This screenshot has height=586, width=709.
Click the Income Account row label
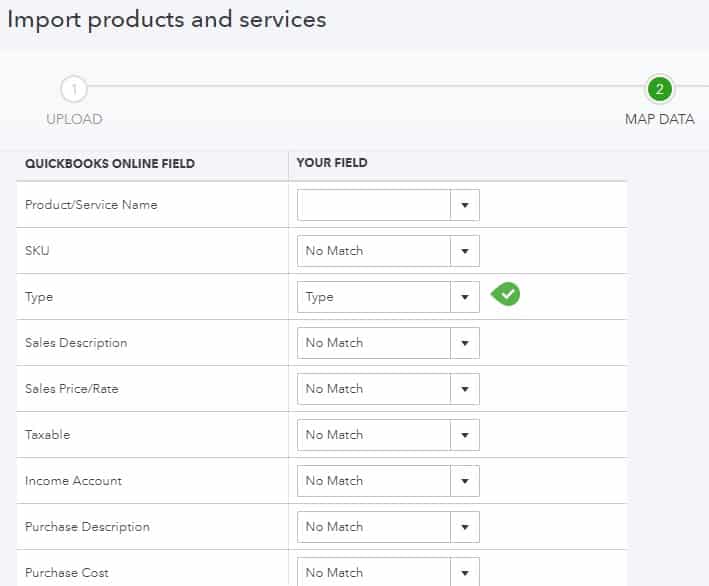coord(73,481)
